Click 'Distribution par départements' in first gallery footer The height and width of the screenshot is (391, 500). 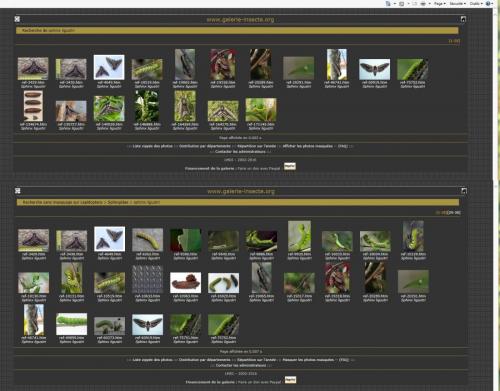click(x=205, y=146)
